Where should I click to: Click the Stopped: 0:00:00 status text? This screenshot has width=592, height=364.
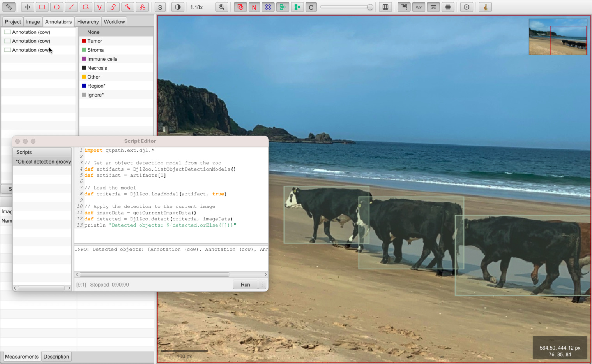coord(110,285)
